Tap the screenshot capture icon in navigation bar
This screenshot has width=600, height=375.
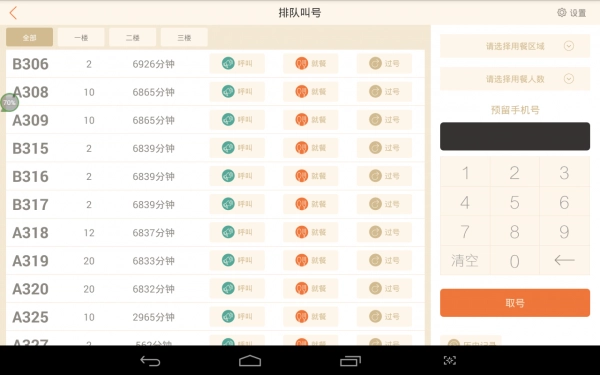point(450,360)
